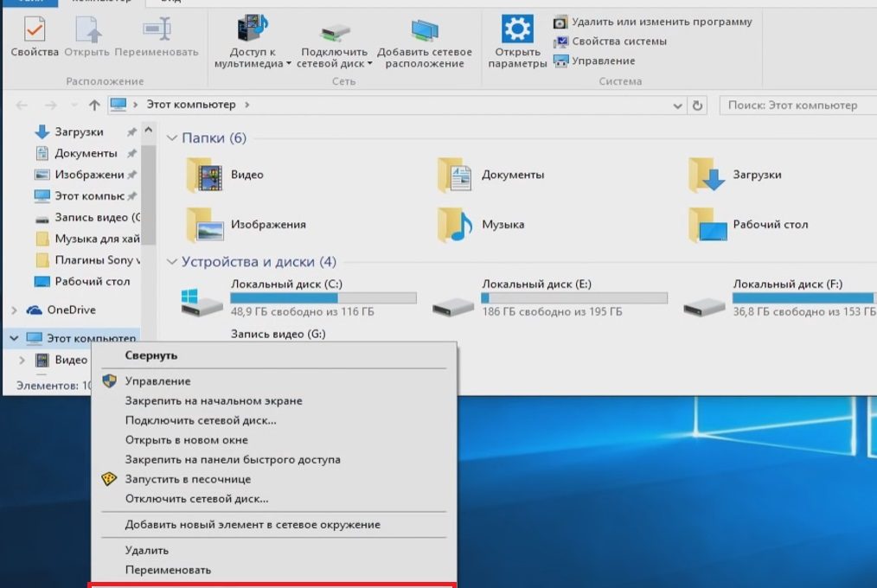Click Подключить сетевой диск ribbon icon

tap(335, 31)
